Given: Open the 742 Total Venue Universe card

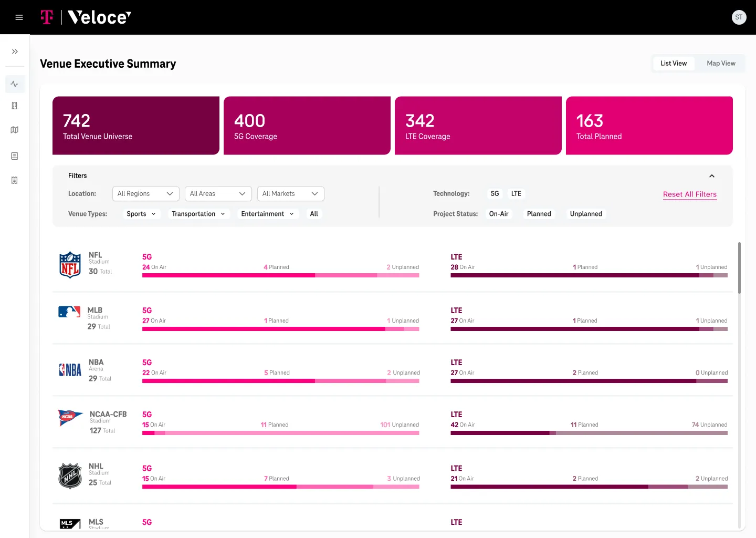Looking at the screenshot, I should [136, 126].
